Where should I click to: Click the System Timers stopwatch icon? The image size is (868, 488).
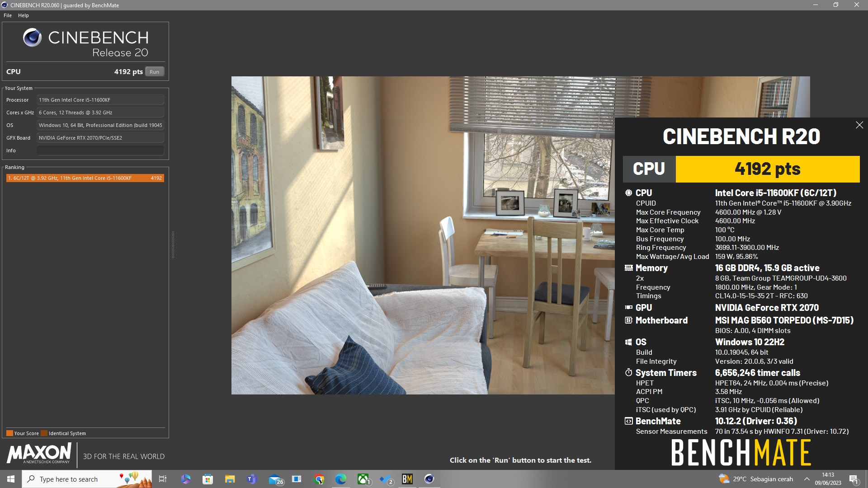tap(628, 373)
